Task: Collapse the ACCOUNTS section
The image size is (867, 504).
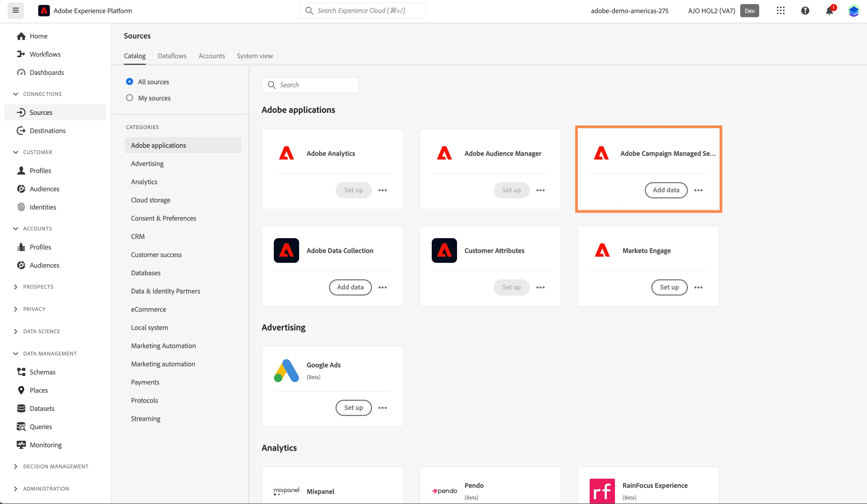Action: pos(15,228)
